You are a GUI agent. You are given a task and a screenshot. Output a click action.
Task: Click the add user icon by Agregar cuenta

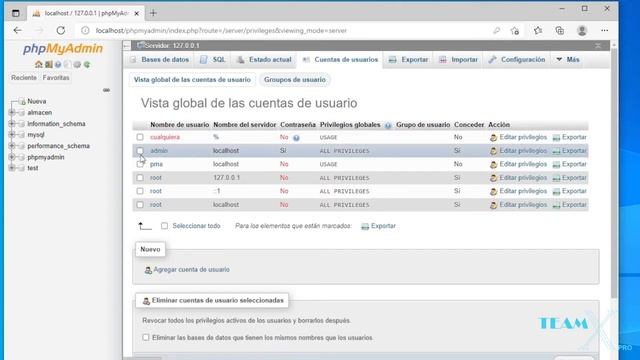click(x=148, y=270)
